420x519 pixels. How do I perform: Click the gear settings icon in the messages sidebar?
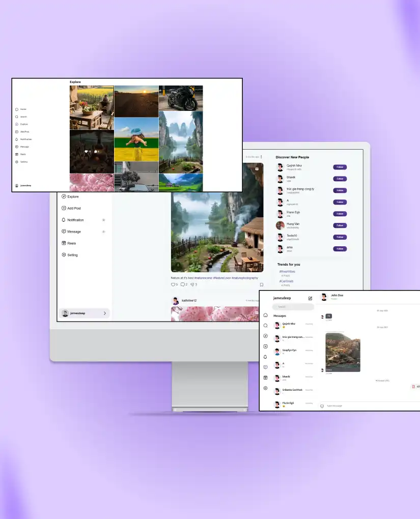[x=265, y=388]
